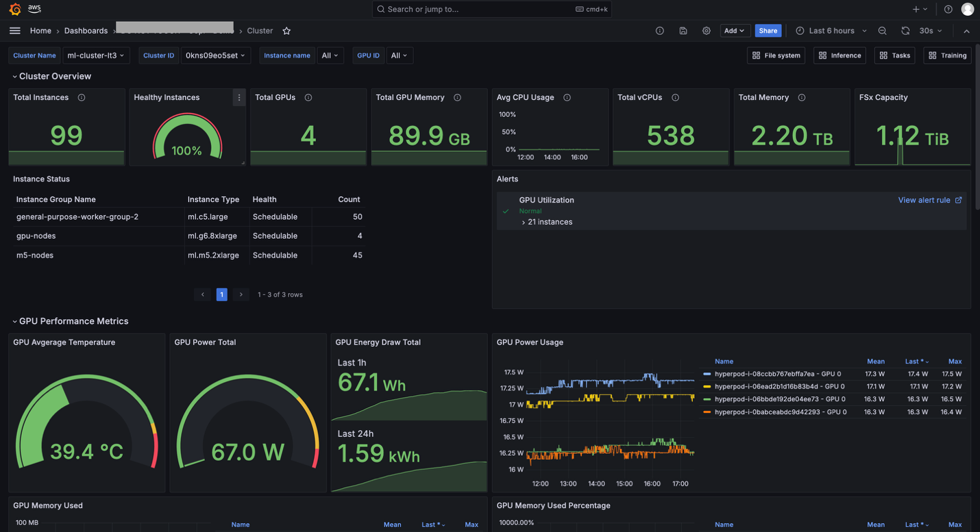
Task: Open the user profile avatar
Action: pyautogui.click(x=967, y=9)
